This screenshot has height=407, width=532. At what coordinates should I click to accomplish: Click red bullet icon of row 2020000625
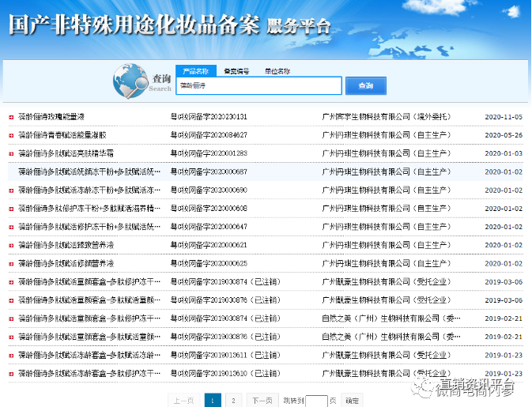11,264
